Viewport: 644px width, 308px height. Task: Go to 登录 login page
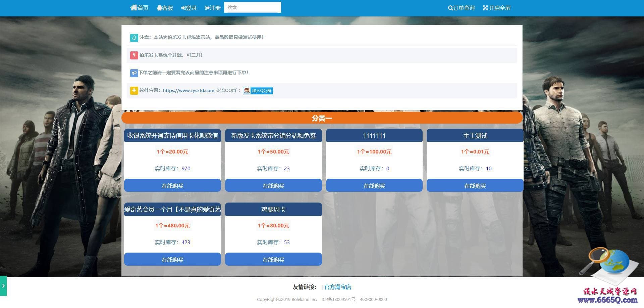tap(189, 8)
